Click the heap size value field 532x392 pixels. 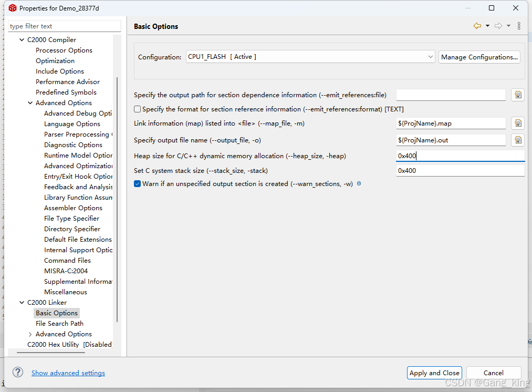click(x=461, y=156)
